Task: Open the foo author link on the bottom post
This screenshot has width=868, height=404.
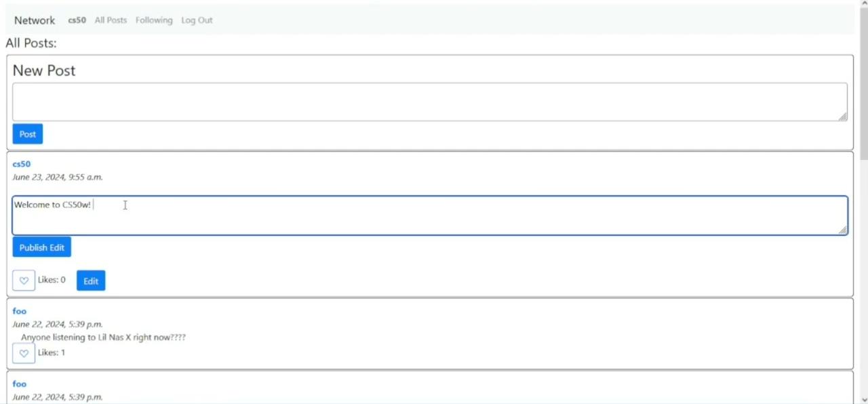Action: (20, 384)
